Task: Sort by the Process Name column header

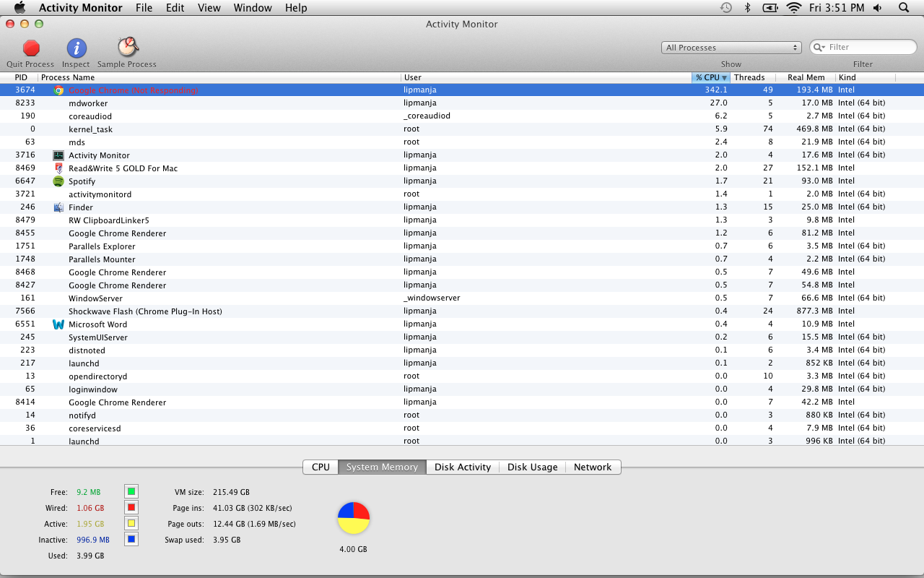Action: click(219, 77)
